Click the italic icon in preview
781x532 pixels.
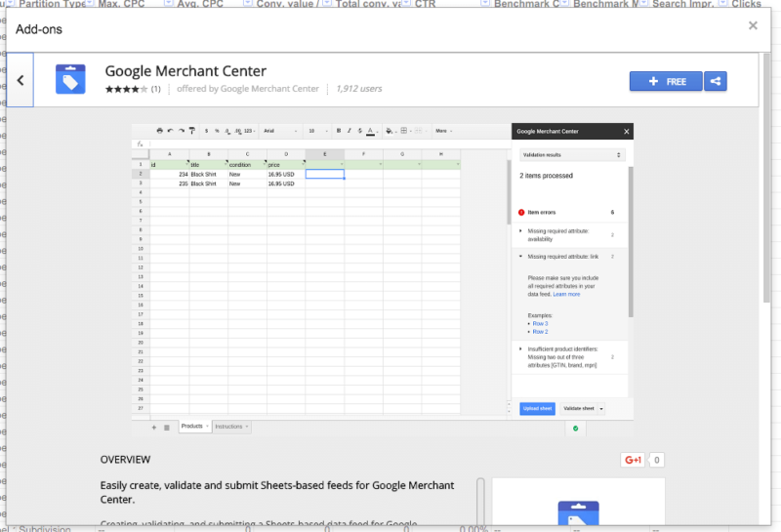[x=349, y=131]
